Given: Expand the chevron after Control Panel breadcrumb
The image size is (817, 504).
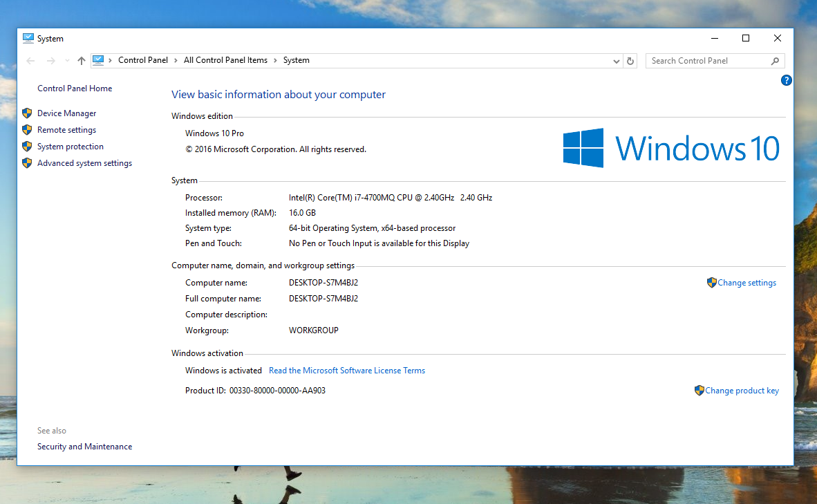Looking at the screenshot, I should pyautogui.click(x=176, y=61).
